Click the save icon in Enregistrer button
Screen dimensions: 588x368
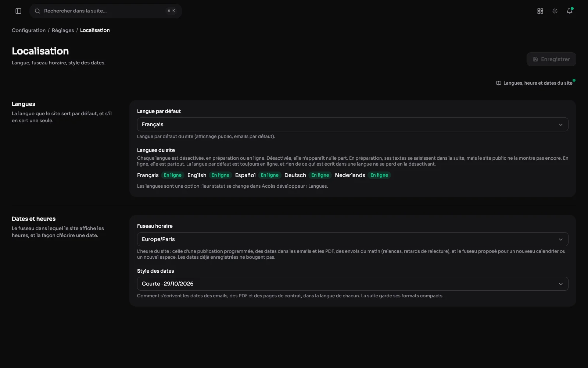pos(535,59)
